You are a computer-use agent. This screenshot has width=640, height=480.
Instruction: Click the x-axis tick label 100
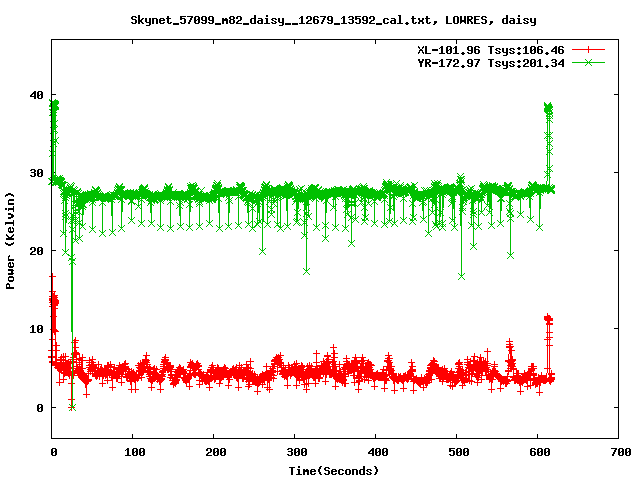click(134, 452)
